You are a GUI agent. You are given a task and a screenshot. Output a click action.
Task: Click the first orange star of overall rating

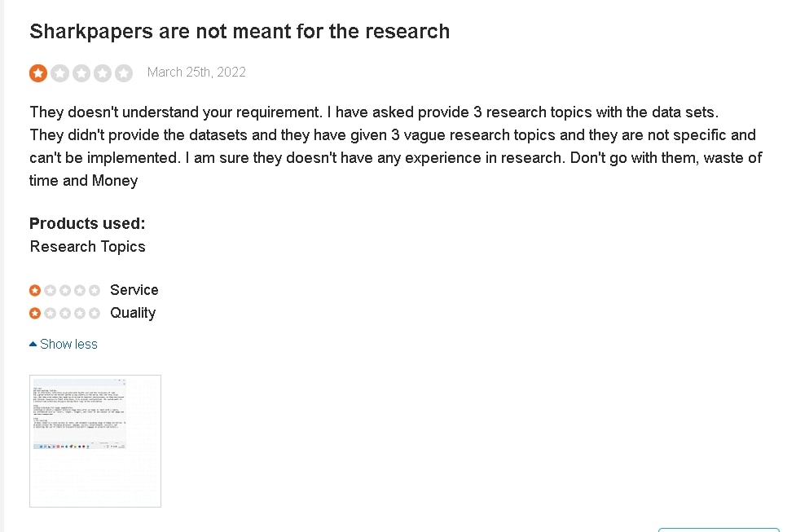(38, 73)
